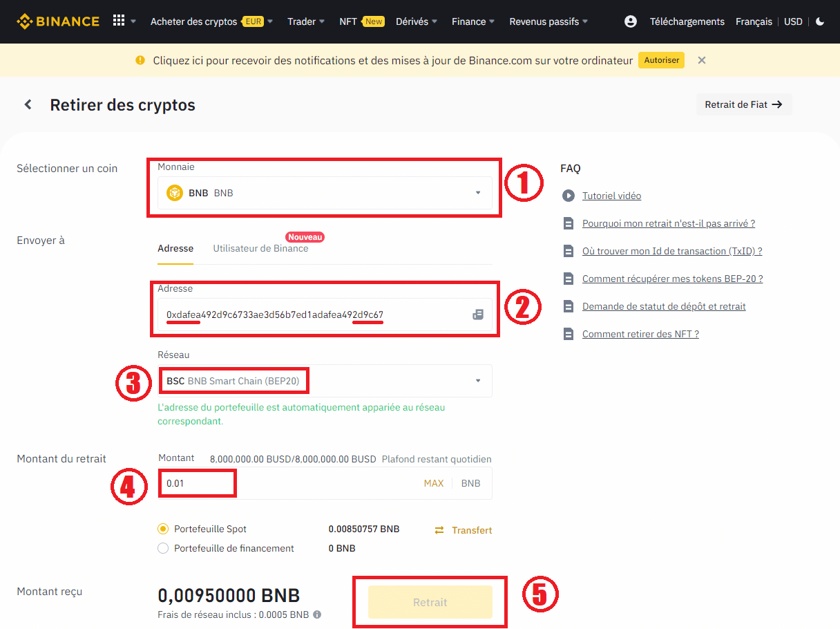Click the document icon beside Comment retirer des NFT
This screenshot has width=840, height=629.
[x=568, y=333]
